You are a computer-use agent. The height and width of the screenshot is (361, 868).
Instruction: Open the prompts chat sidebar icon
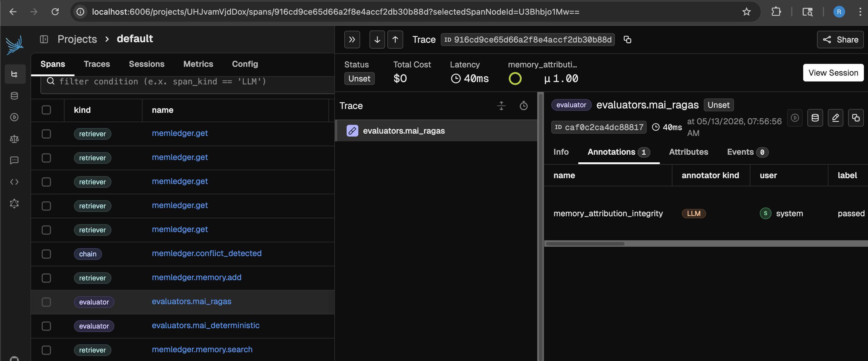14,160
